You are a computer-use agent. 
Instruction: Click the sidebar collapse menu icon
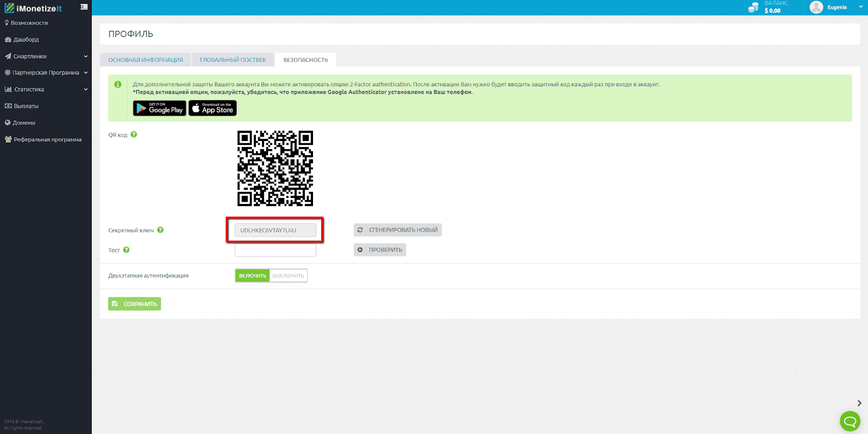[x=84, y=7]
